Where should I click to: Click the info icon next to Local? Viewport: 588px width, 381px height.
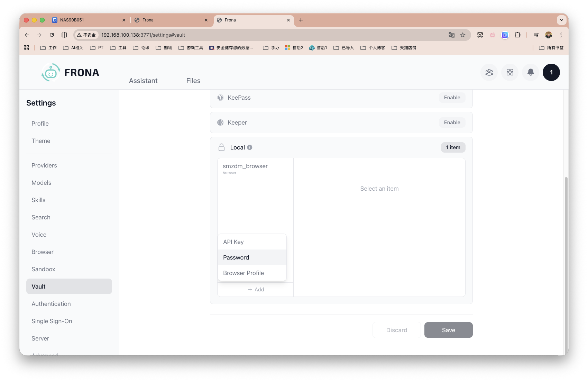point(250,147)
